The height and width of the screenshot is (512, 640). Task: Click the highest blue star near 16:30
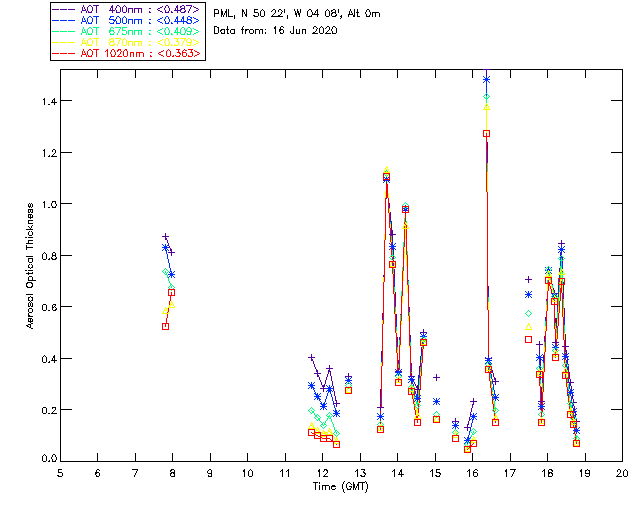coord(487,79)
